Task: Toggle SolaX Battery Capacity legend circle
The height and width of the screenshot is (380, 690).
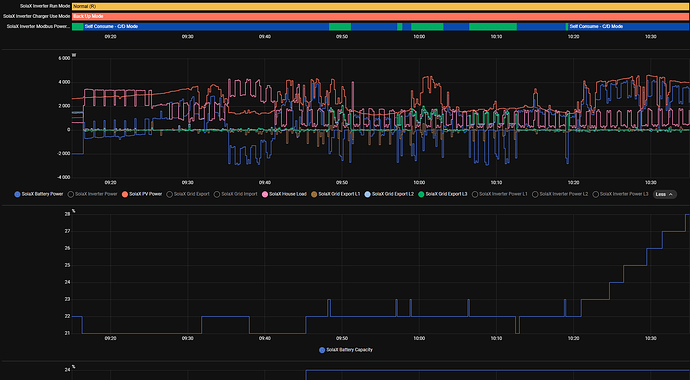Action: 322,350
